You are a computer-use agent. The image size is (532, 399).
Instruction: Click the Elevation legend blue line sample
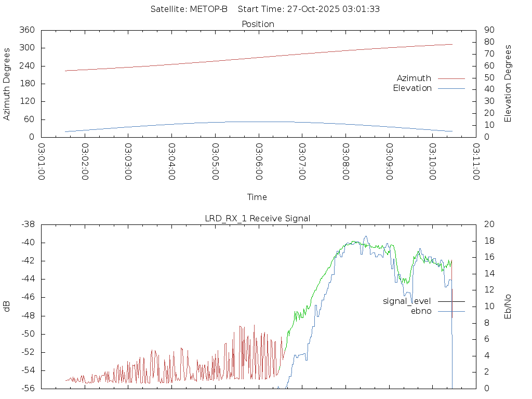click(451, 88)
